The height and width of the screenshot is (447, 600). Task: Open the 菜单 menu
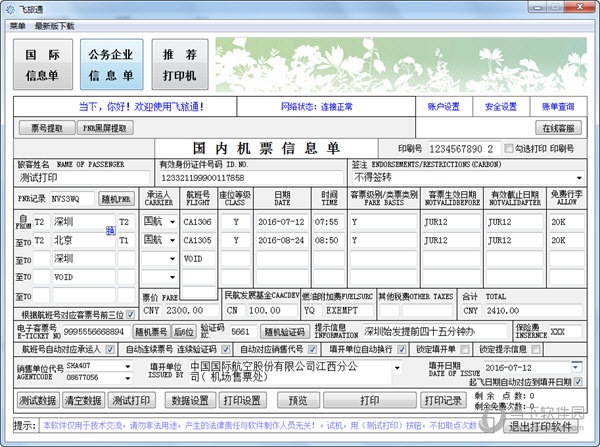[18, 25]
